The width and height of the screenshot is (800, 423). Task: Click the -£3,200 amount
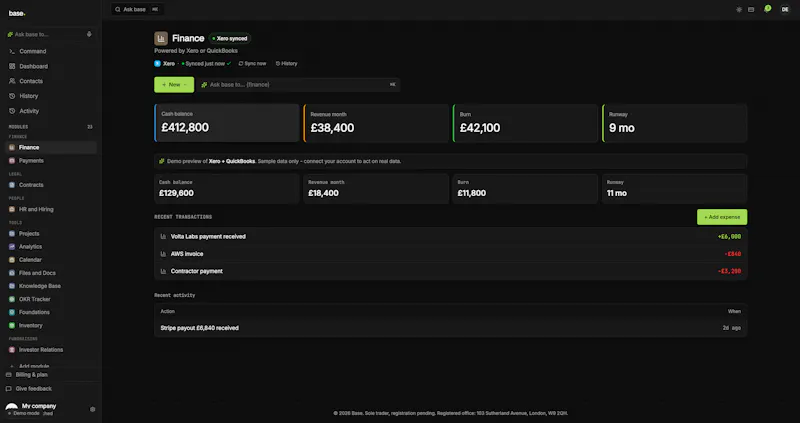[x=729, y=271]
